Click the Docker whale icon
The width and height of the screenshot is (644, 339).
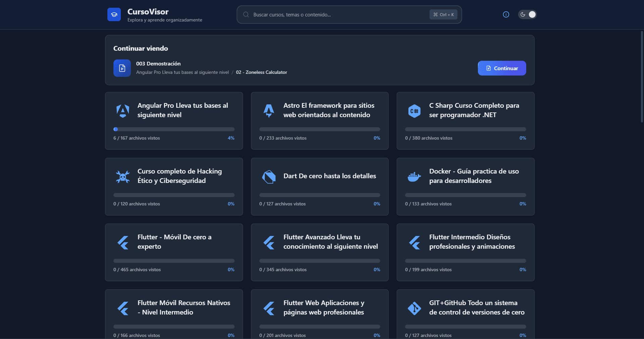coord(414,177)
